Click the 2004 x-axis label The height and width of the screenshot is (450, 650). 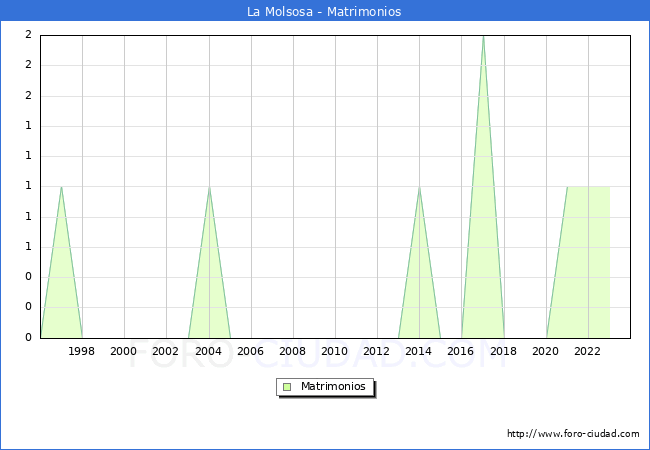tap(208, 351)
